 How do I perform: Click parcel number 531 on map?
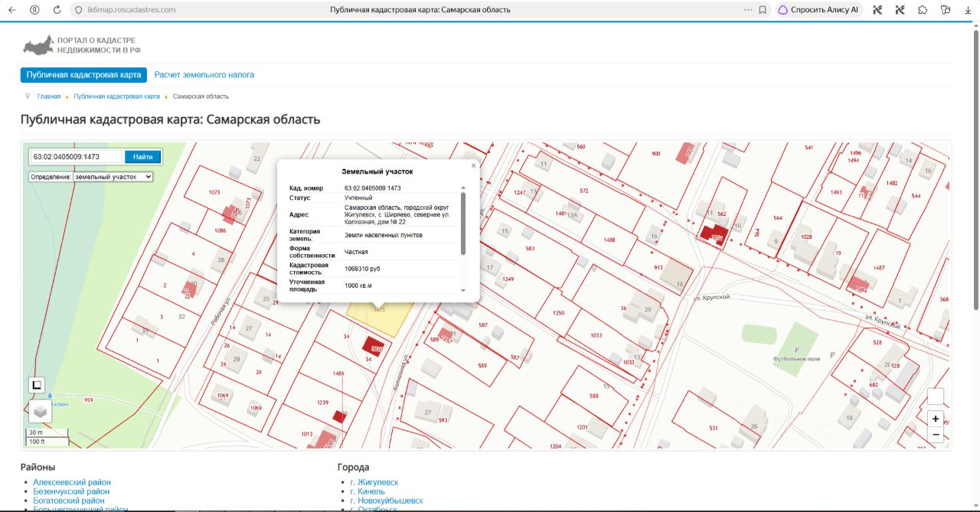[x=714, y=427]
